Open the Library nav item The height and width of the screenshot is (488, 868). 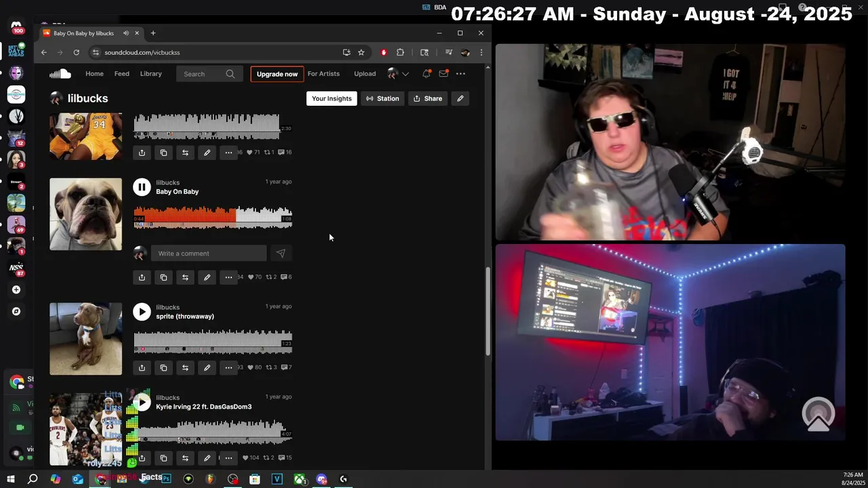tap(151, 74)
